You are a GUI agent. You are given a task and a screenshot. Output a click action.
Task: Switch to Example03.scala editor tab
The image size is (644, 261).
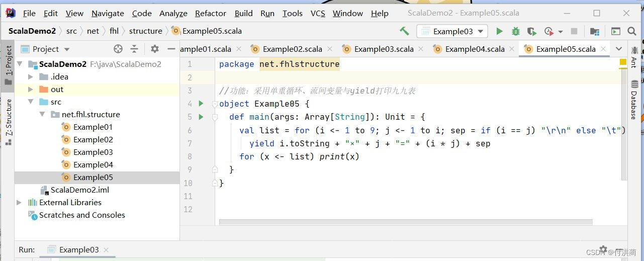point(384,49)
